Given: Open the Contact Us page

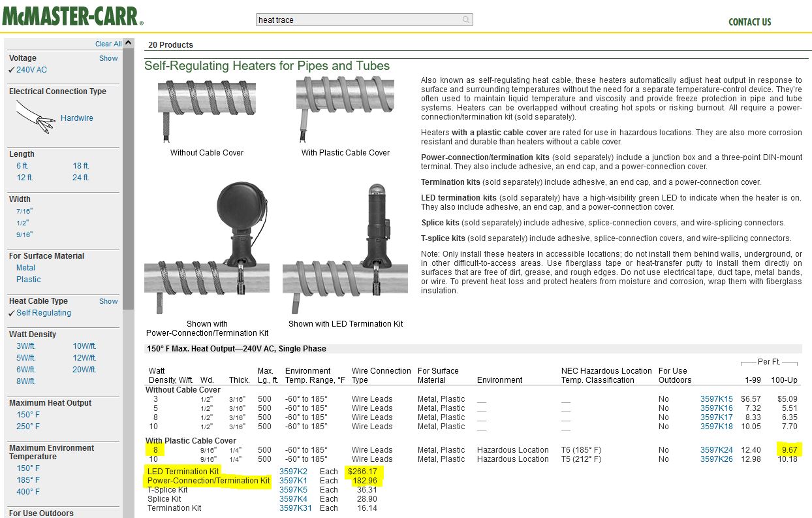Looking at the screenshot, I should (749, 22).
